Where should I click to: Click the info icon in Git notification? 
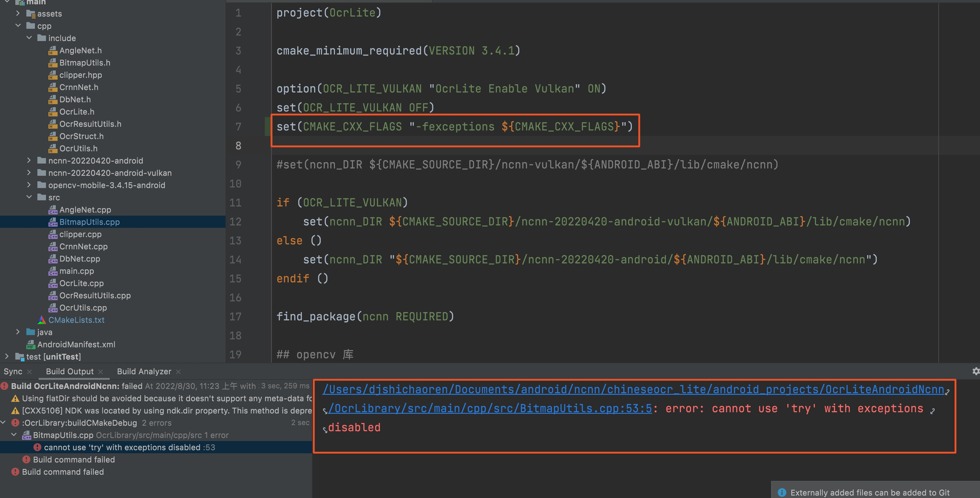[x=782, y=492]
